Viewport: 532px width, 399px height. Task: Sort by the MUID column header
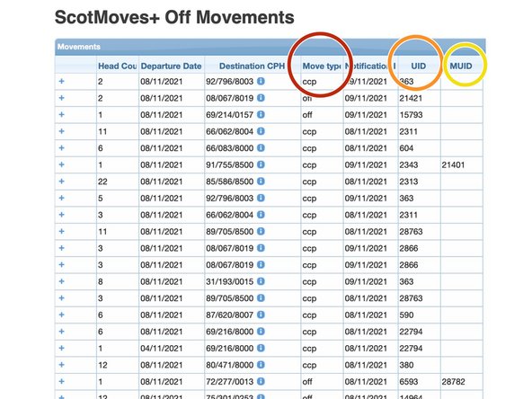(461, 66)
